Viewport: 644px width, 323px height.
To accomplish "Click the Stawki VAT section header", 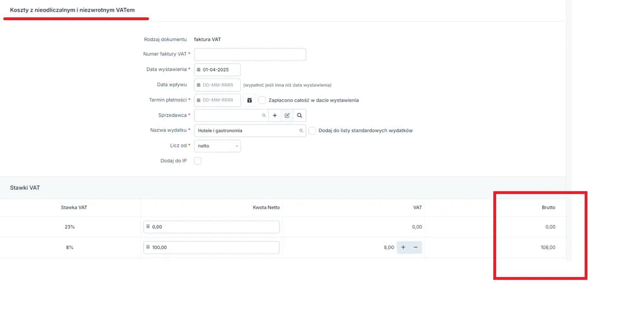I will [25, 188].
